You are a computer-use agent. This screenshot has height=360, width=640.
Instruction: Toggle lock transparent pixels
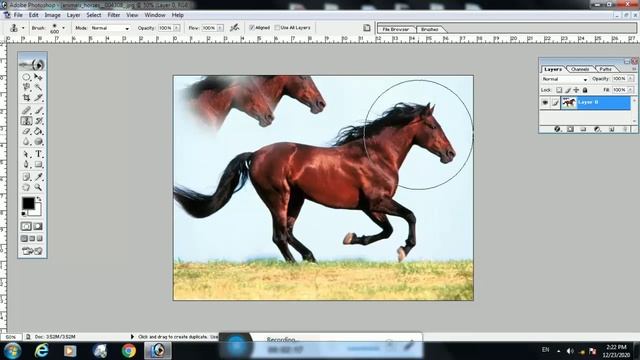[559, 90]
